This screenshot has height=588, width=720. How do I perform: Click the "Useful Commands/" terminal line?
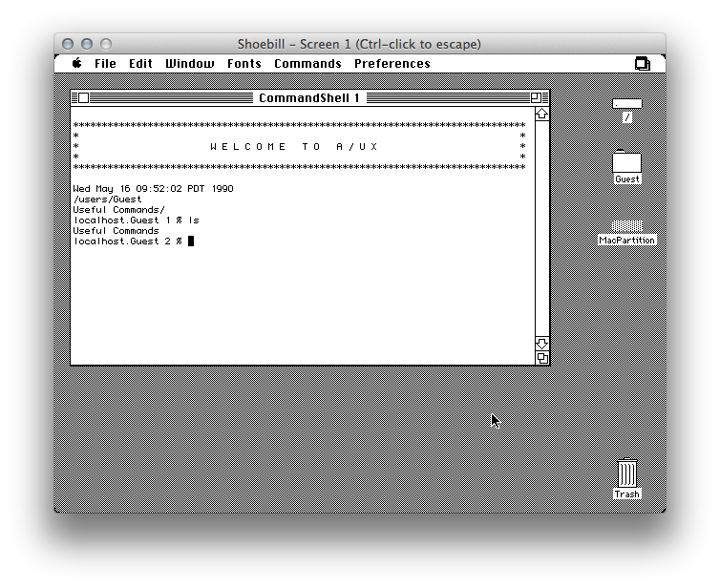coord(119,210)
